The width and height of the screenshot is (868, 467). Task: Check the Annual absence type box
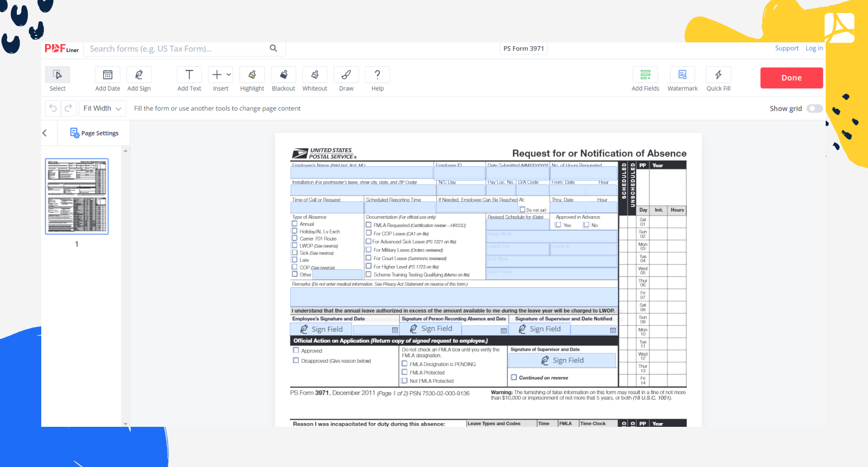coord(295,224)
